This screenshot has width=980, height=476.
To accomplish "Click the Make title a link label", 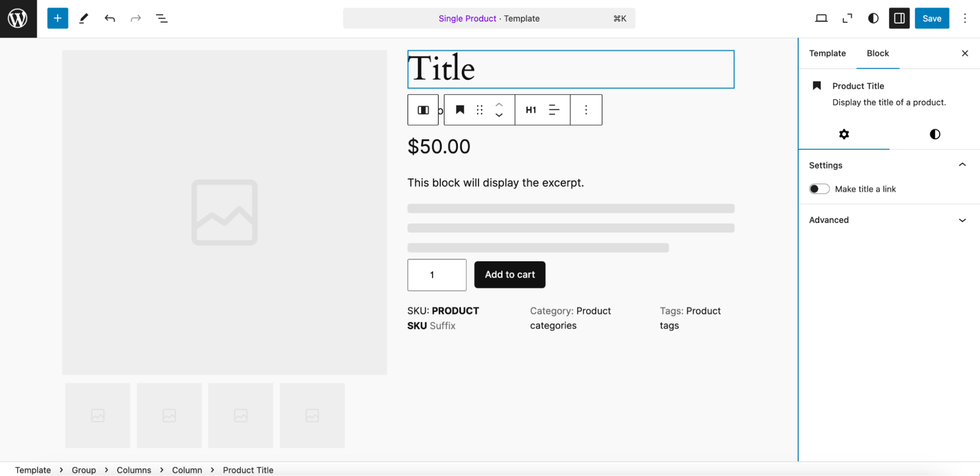I will (865, 189).
